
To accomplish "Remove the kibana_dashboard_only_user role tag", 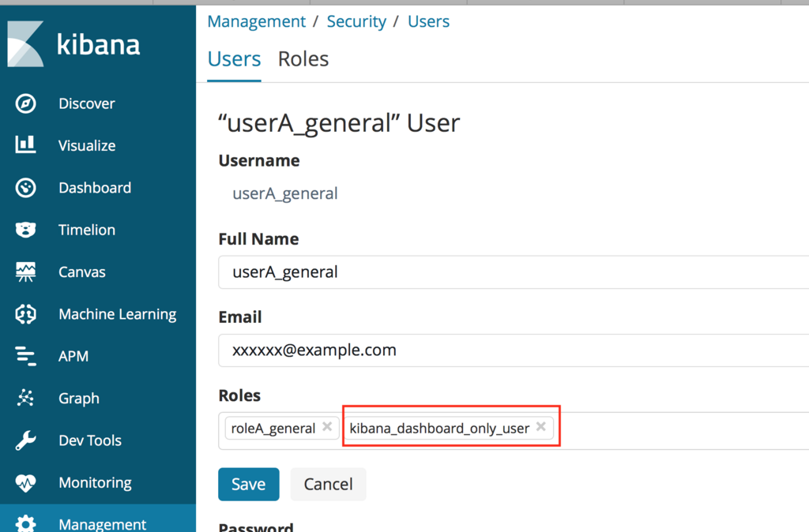I will tap(540, 426).
